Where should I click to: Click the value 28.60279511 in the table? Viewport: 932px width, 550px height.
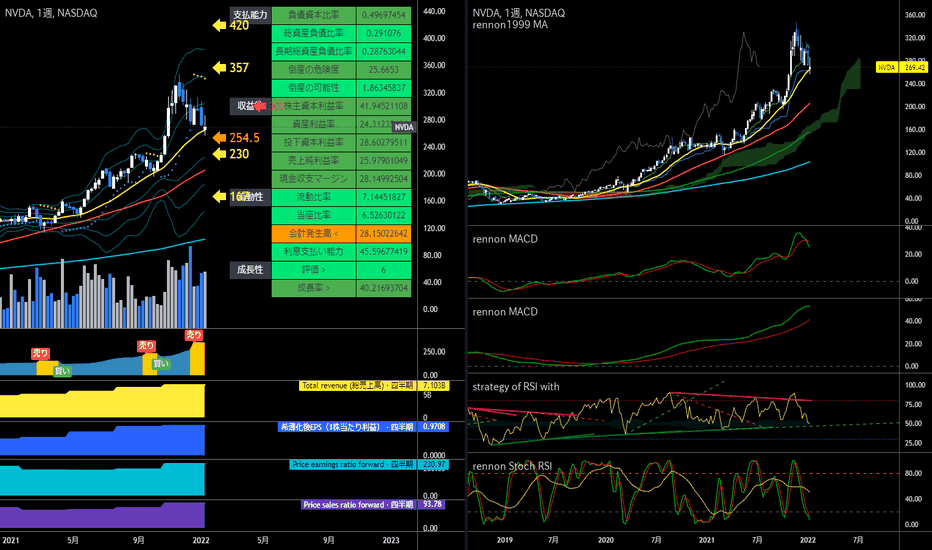[383, 142]
